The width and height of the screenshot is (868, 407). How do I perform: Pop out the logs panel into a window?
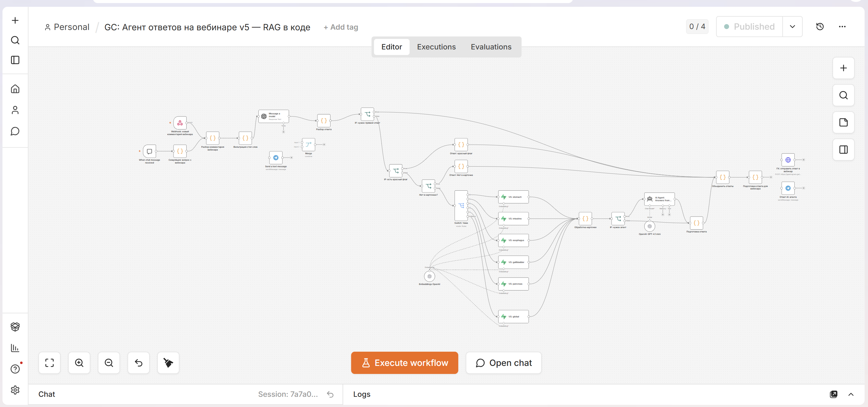coord(834,394)
